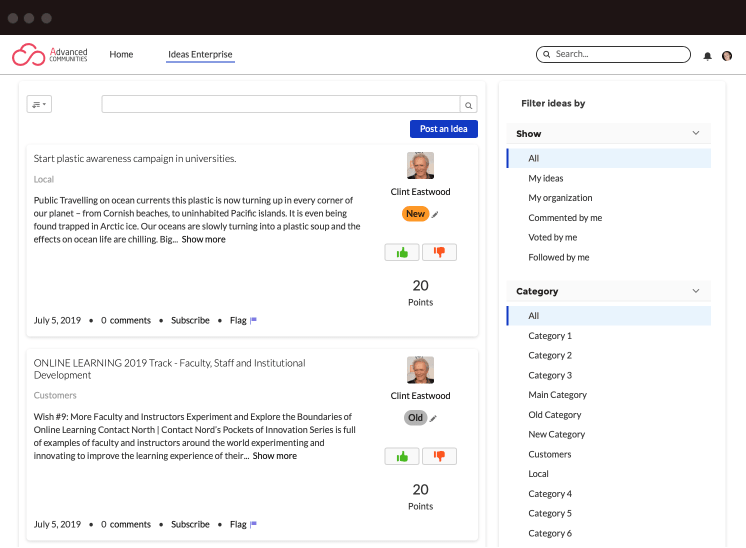This screenshot has height=548, width=746.
Task: Click Flag link on ONLINE LEARNING idea
Action: 238,524
